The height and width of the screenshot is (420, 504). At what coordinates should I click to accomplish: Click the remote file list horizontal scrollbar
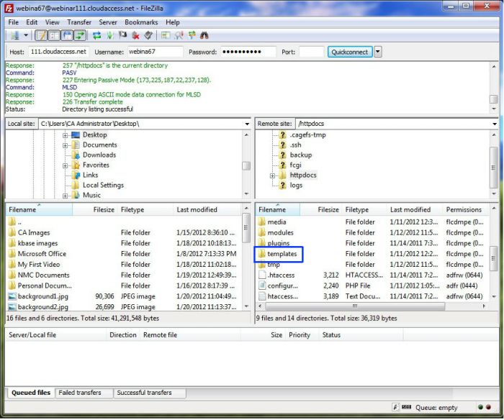(x=355, y=306)
